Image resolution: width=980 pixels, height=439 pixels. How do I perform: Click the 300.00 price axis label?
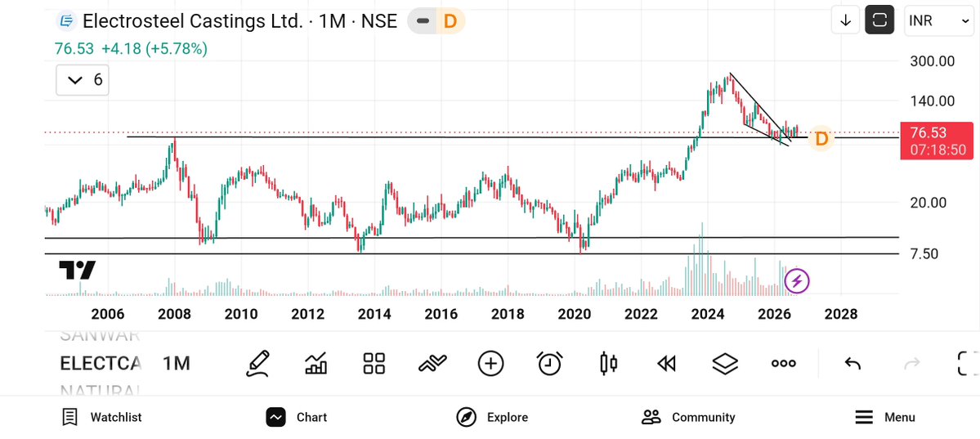[x=932, y=61]
